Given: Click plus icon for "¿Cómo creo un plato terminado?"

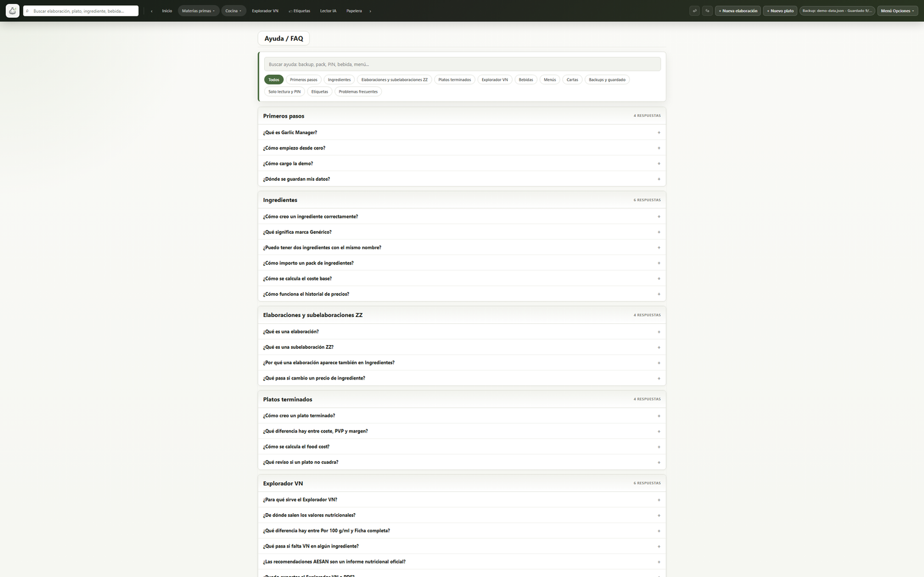Looking at the screenshot, I should click(x=659, y=416).
